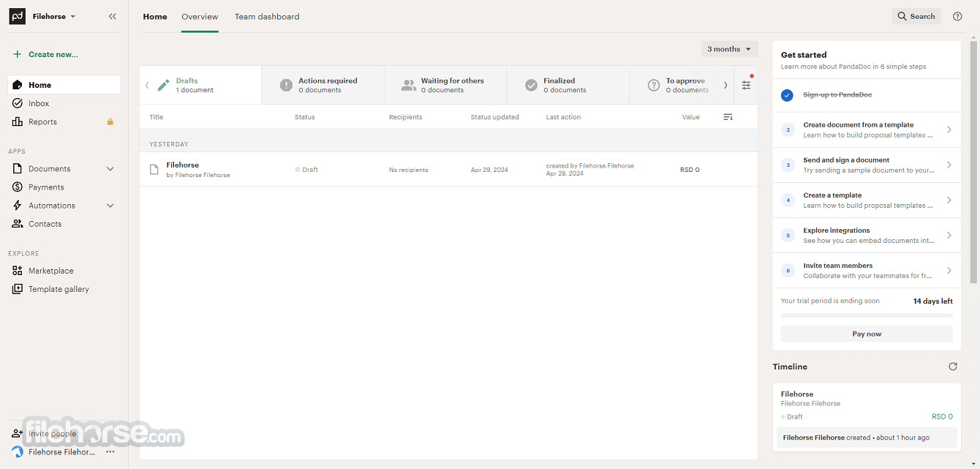
Task: Expand arrow for Explore integrations
Action: pyautogui.click(x=949, y=235)
